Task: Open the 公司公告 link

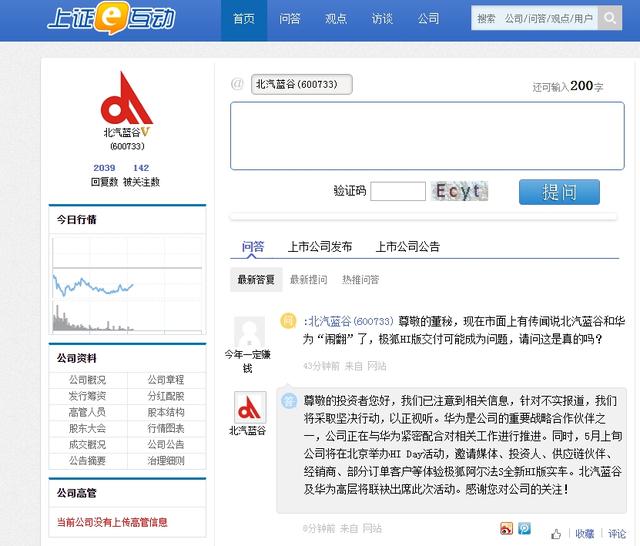Action: [166, 444]
